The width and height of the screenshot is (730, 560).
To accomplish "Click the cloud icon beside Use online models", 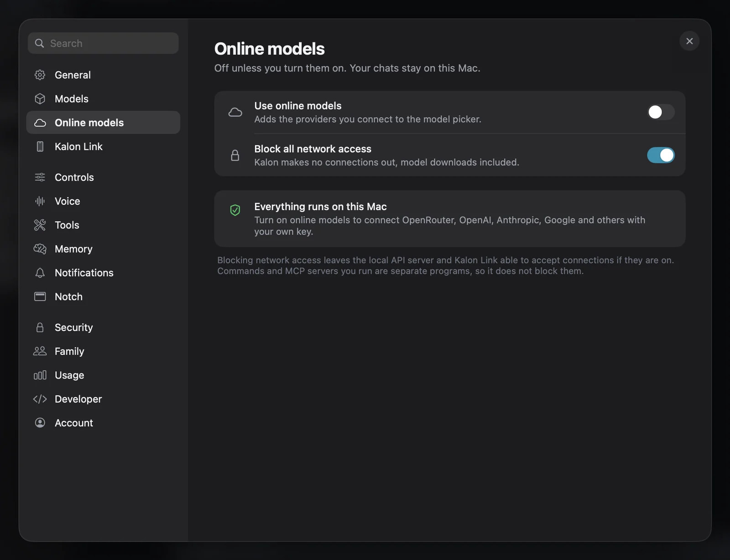I will coord(235,112).
